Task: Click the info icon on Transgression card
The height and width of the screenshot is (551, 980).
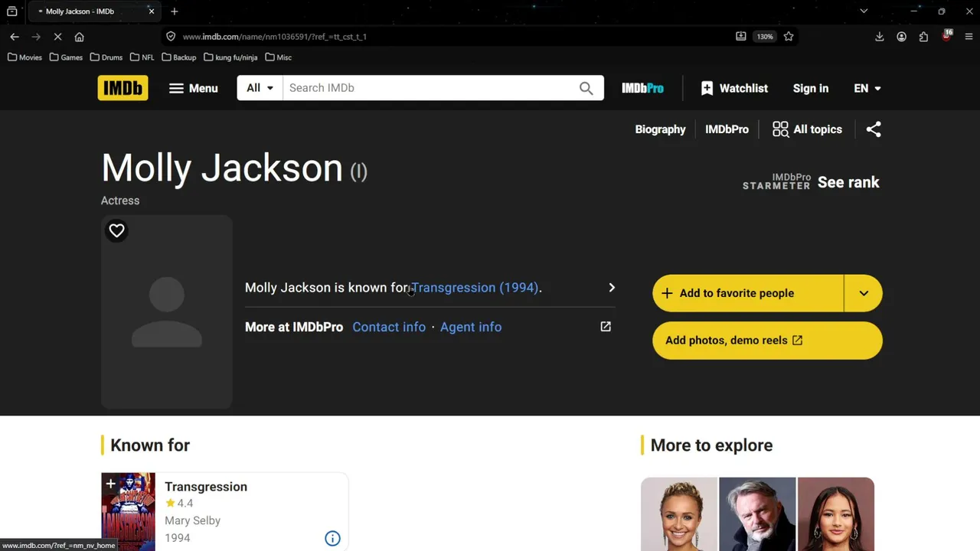Action: coord(332,538)
